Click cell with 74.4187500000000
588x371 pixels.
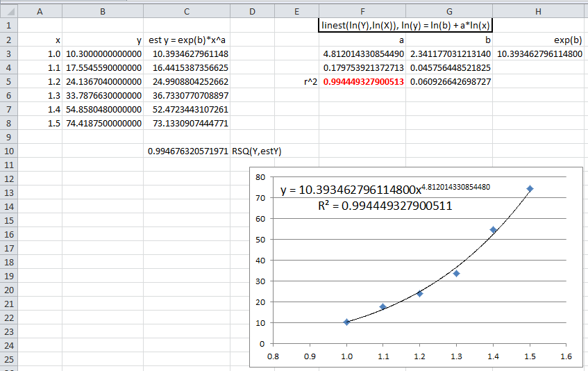[x=102, y=123]
